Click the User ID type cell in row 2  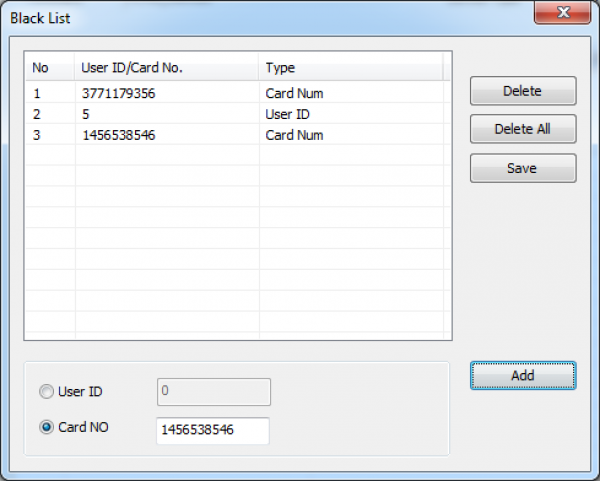click(x=287, y=115)
